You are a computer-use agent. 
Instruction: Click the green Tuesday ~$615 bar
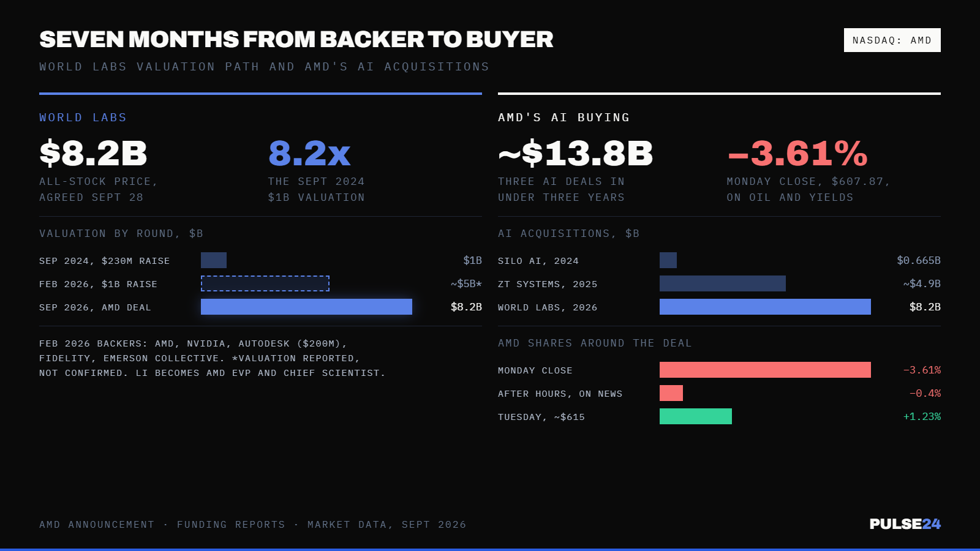click(696, 416)
